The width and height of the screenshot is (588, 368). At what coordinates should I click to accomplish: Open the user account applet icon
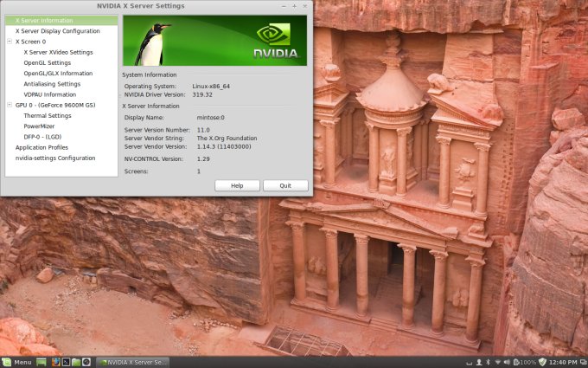pyautogui.click(x=479, y=362)
